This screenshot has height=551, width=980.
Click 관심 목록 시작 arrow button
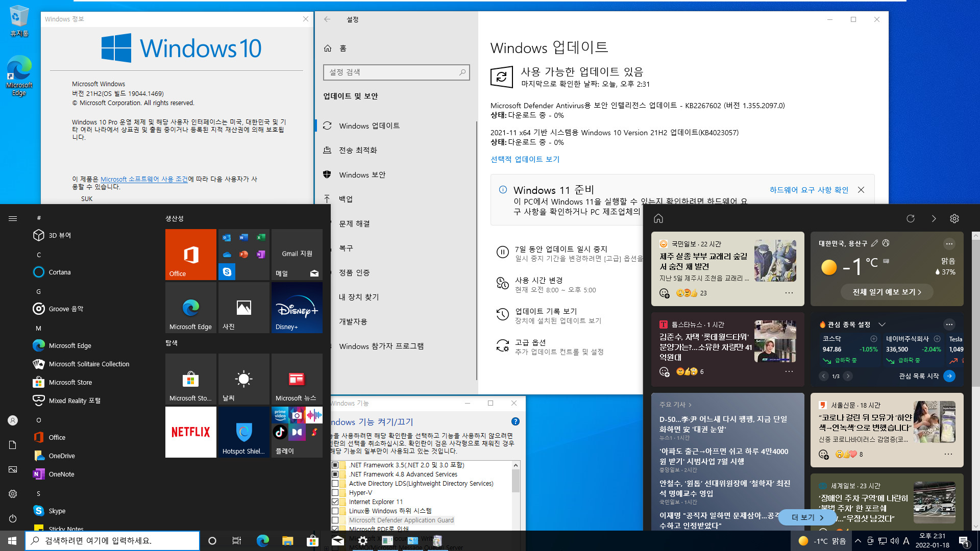pos(949,376)
